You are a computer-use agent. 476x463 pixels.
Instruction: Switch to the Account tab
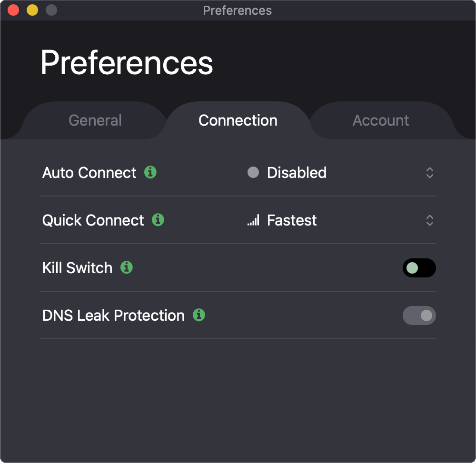(381, 120)
